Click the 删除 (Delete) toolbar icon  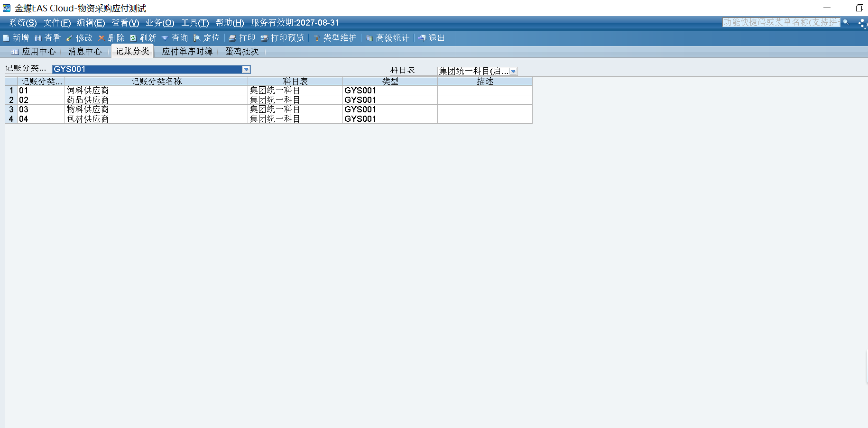[x=111, y=38]
